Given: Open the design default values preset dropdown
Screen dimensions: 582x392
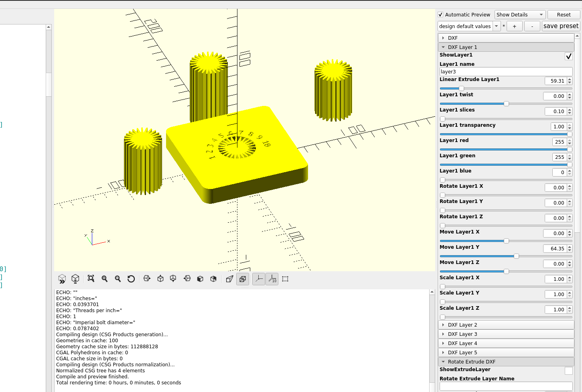Looking at the screenshot, I should click(x=469, y=26).
